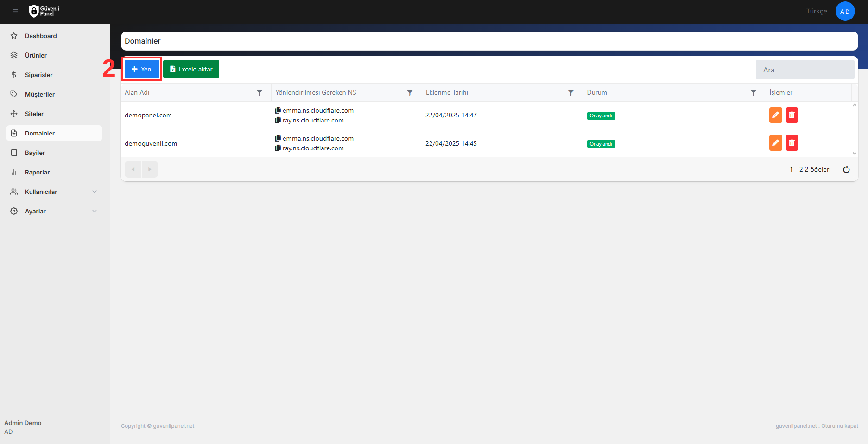Copy ray.ns.cloudflare.com for demoguvenli.com
This screenshot has width=868, height=444.
278,148
